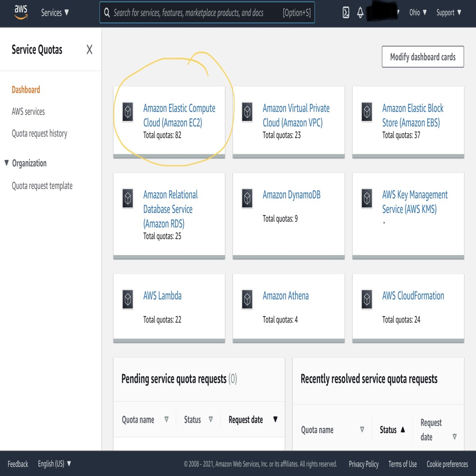Open Amazon Elastic Block Store link

(413, 115)
